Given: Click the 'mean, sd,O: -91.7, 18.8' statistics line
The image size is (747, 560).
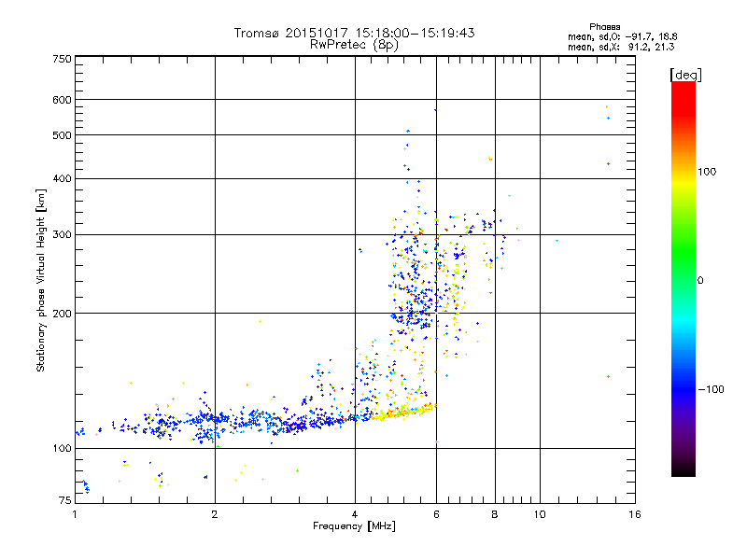Looking at the screenshot, I should pyautogui.click(x=622, y=36).
